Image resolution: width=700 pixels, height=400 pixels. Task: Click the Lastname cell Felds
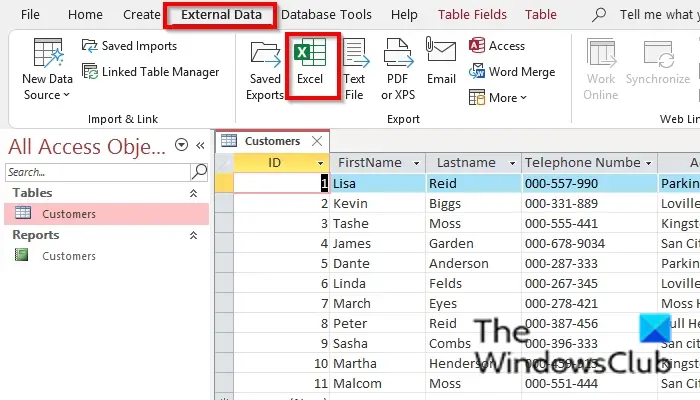(x=474, y=283)
